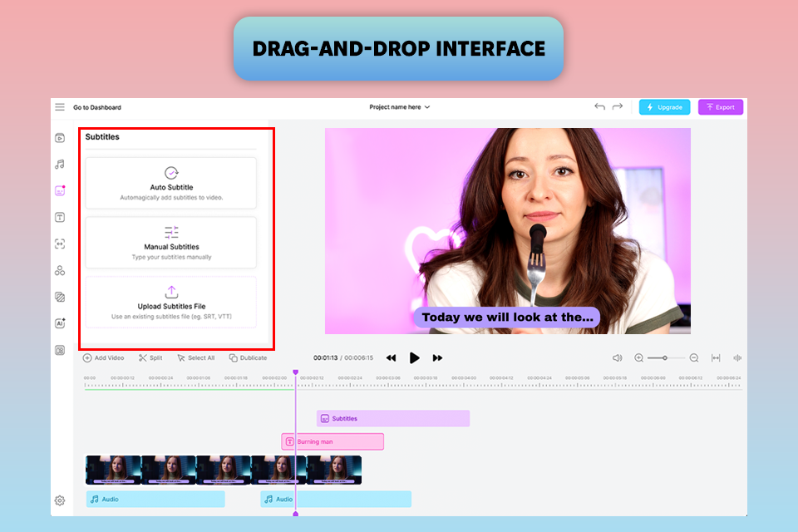Mute the volume speaker icon
The image size is (798, 532).
pos(618,358)
